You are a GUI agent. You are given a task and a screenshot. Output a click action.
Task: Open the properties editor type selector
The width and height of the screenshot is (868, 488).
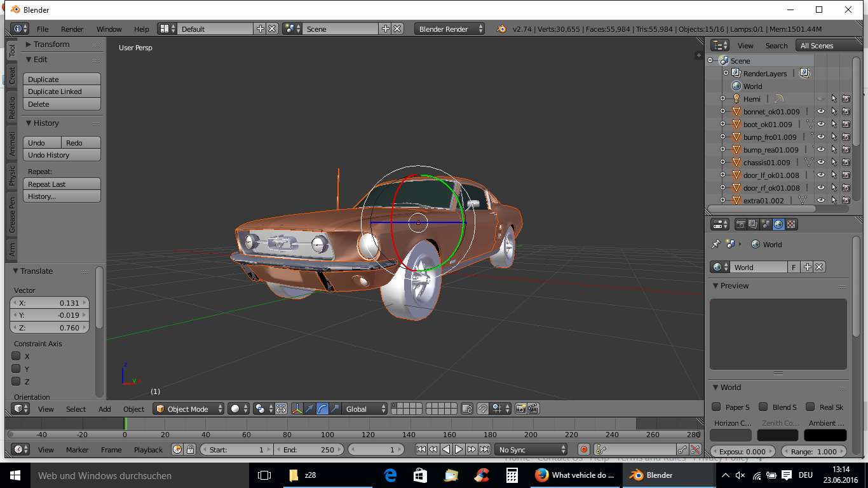click(720, 224)
